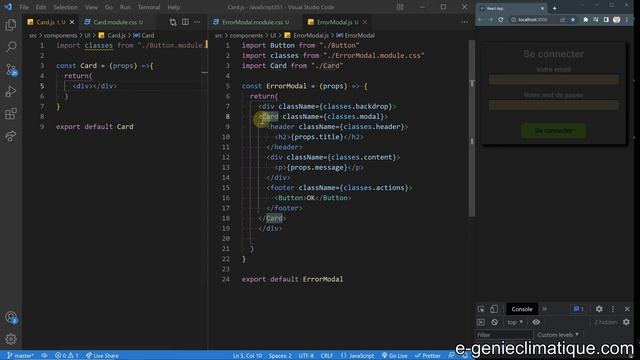
Task: Split the left editor with split icon
Action: pyautogui.click(x=185, y=22)
